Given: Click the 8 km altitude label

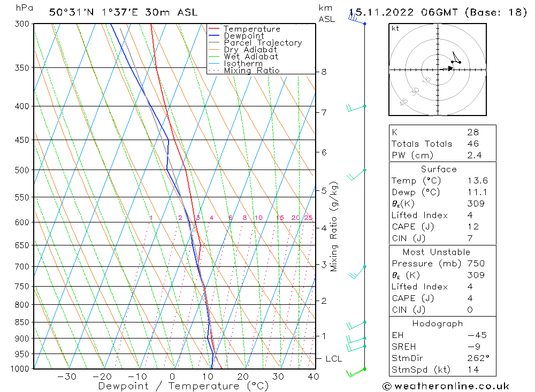Looking at the screenshot, I should click(324, 72).
